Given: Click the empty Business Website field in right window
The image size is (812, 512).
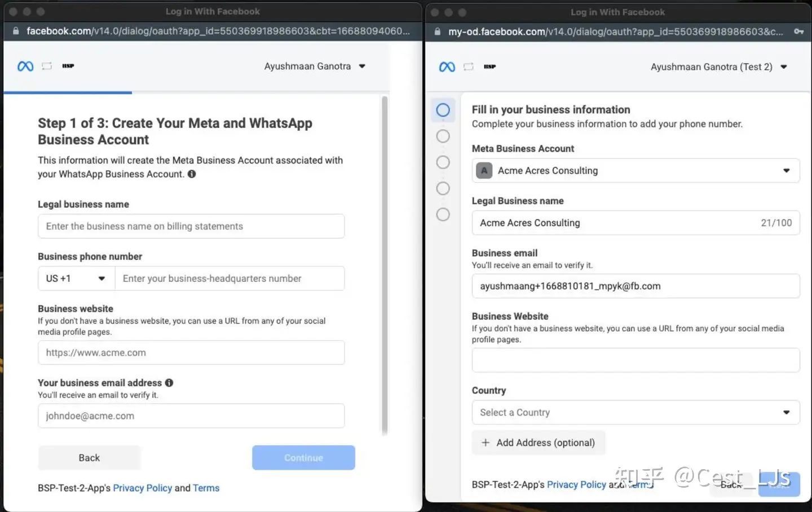Looking at the screenshot, I should point(636,360).
